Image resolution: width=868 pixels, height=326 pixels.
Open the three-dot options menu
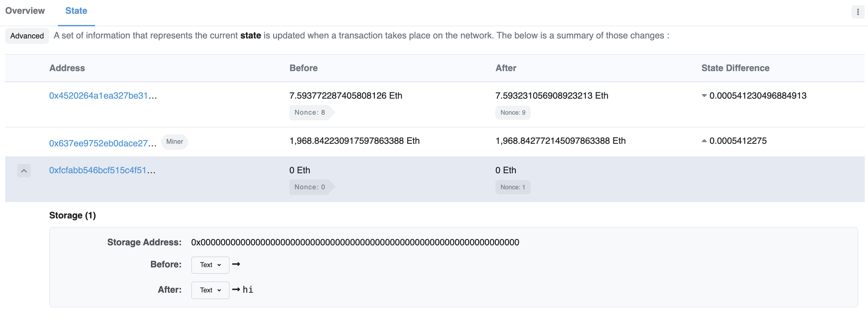pos(857,12)
